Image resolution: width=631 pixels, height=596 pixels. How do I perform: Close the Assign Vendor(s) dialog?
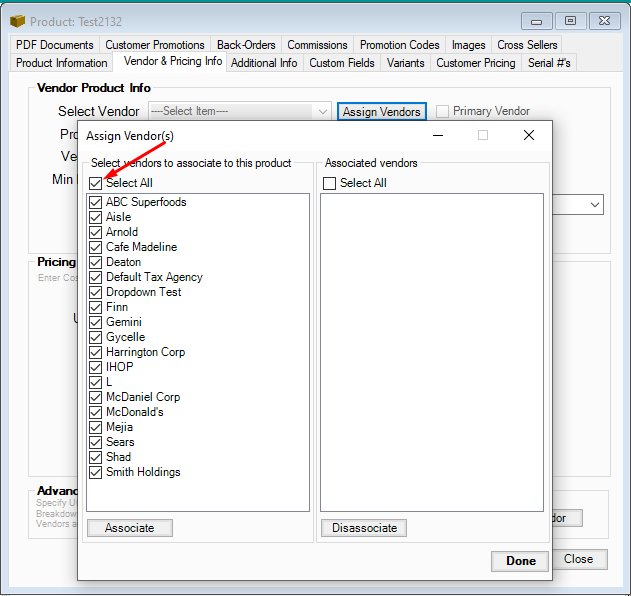[x=529, y=135]
